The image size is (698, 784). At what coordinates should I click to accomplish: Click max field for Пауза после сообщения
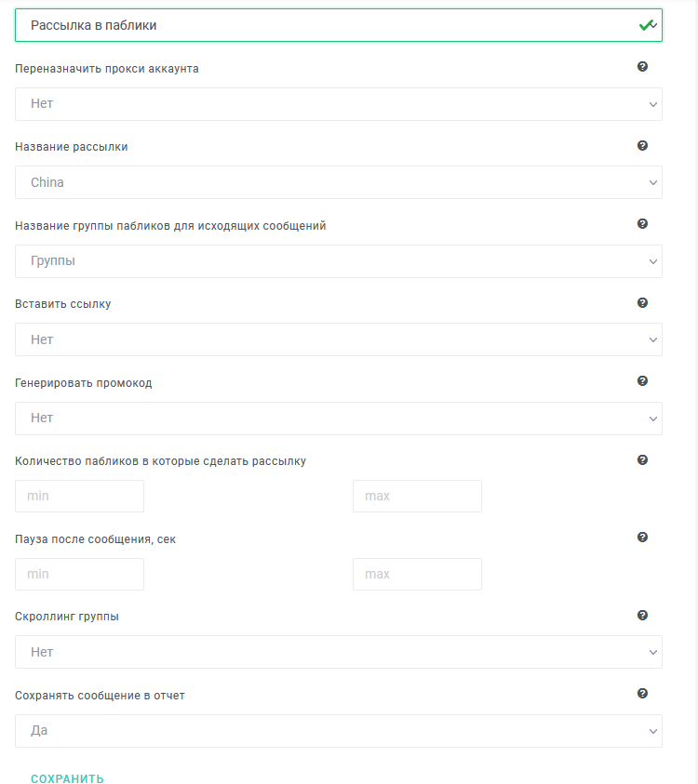pos(417,574)
